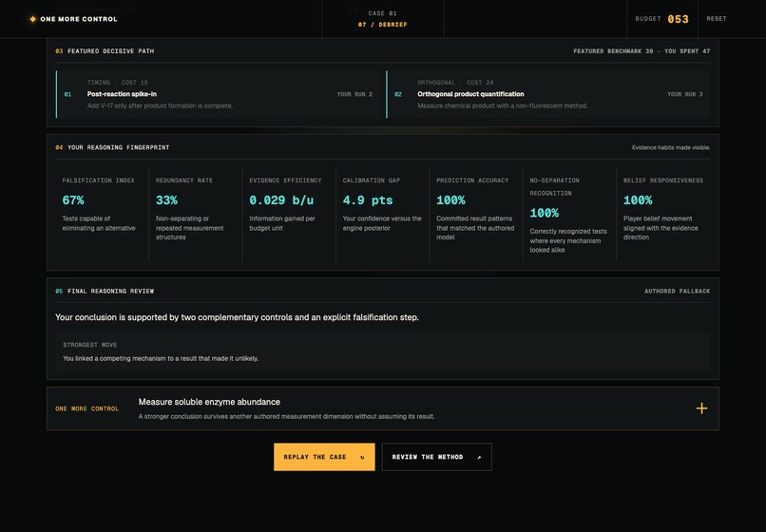The image size is (766, 532).
Task: Click the No-Separation Recognition 100% value
Action: [545, 213]
